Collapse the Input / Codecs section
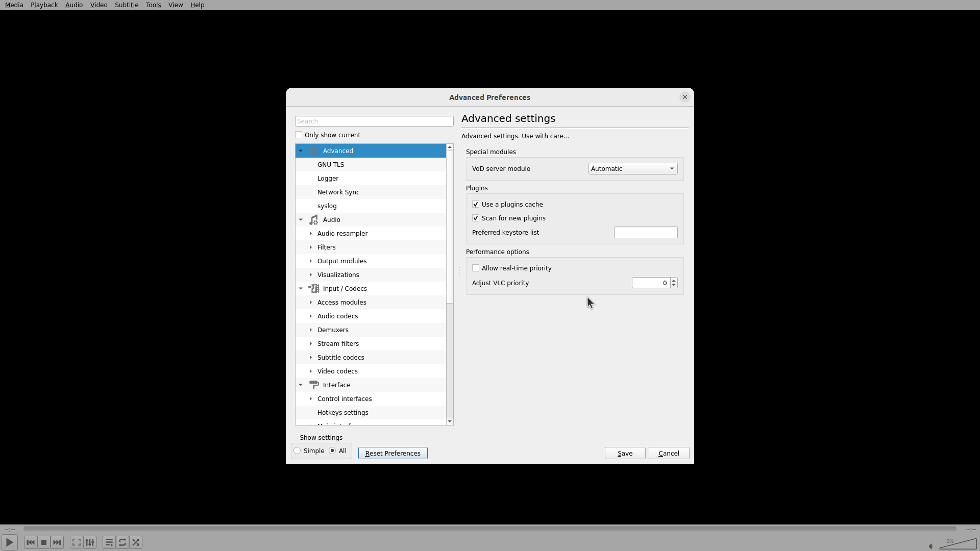Viewport: 980px width, 551px height. tap(301, 288)
